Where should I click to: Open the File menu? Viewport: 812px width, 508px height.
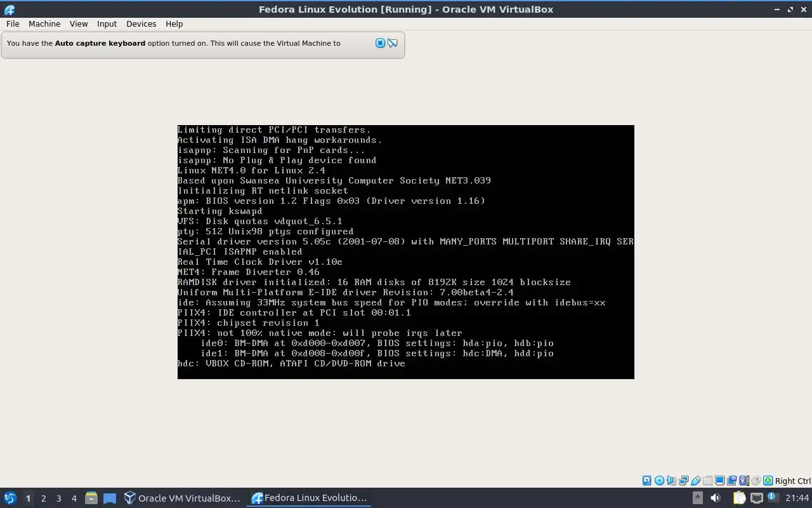13,23
